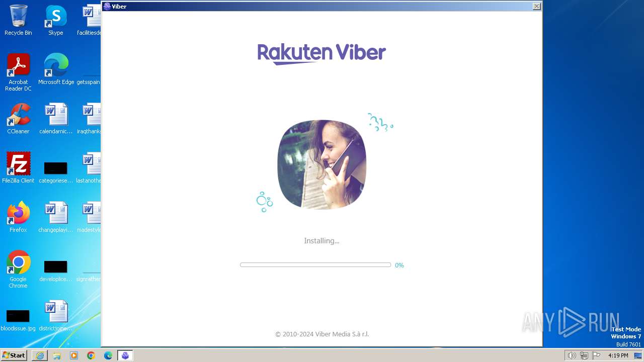The image size is (644, 362).
Task: Open Action Center flag tray icon
Action: [597, 355]
